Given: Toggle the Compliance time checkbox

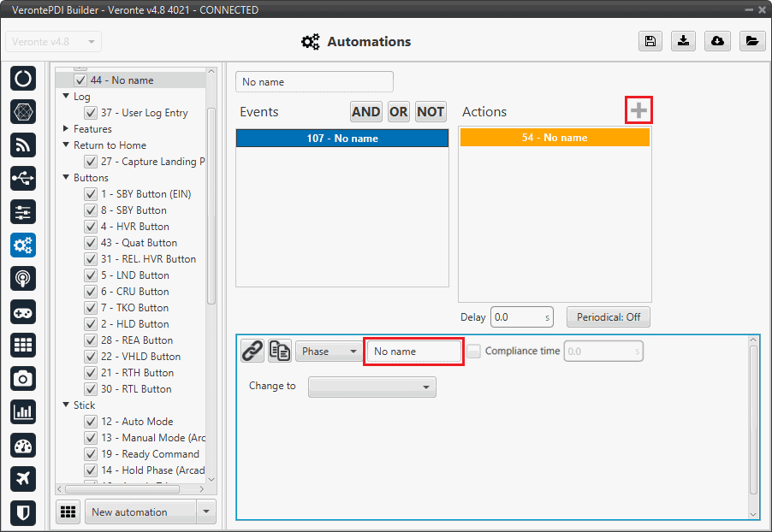Looking at the screenshot, I should 474,351.
